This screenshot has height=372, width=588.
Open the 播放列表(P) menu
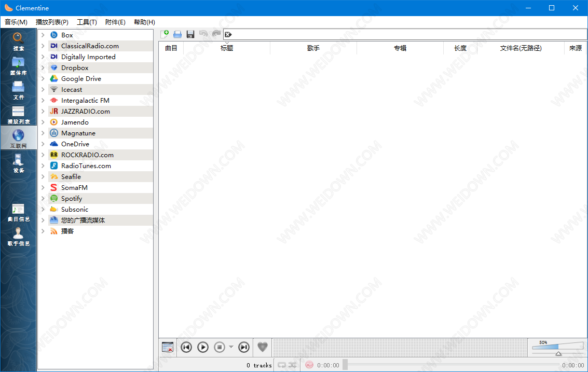tap(52, 22)
